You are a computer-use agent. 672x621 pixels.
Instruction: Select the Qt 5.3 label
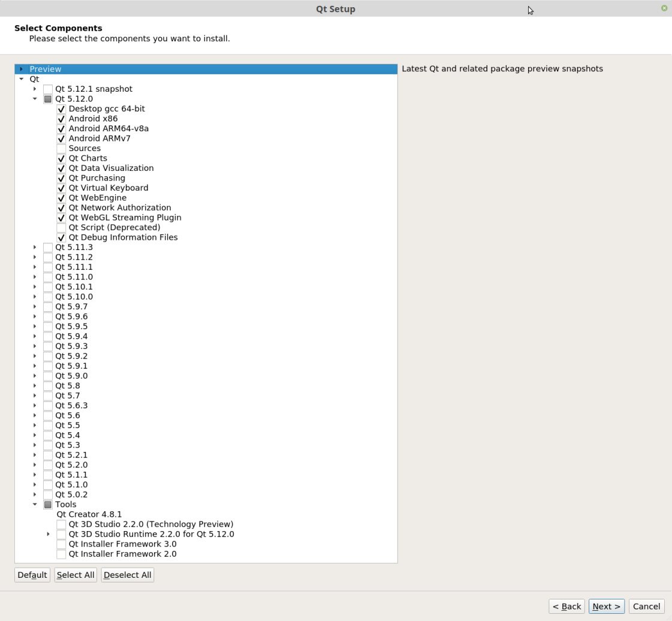click(67, 445)
